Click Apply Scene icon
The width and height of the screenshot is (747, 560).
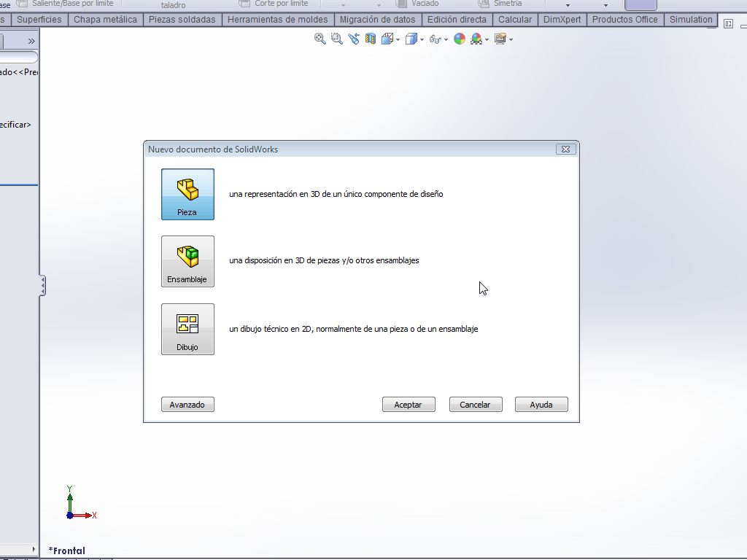pyautogui.click(x=476, y=39)
